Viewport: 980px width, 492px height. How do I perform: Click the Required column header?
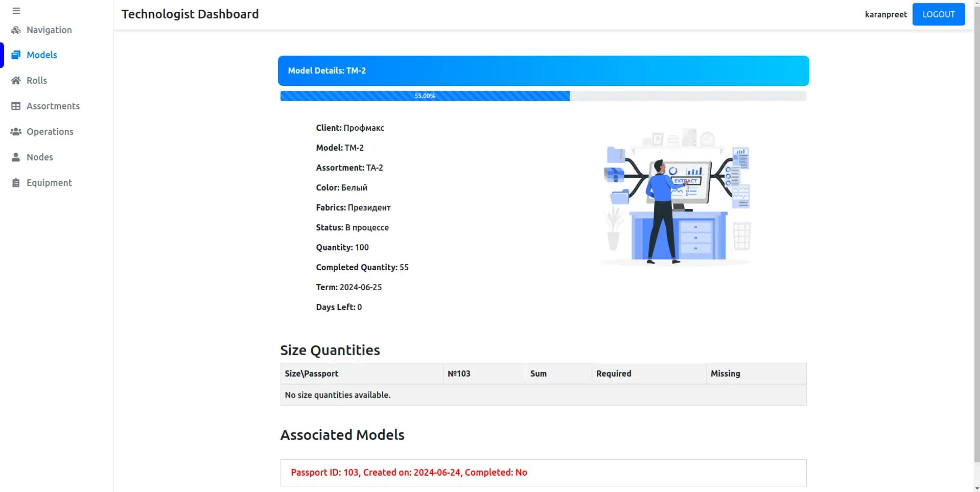pyautogui.click(x=649, y=373)
